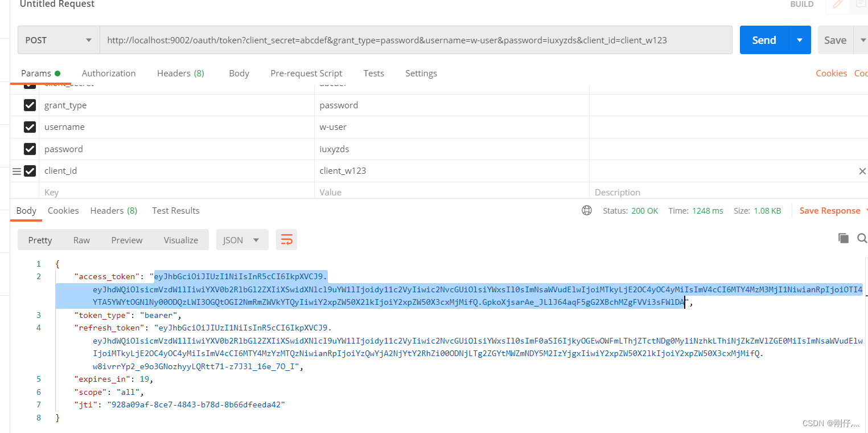Image resolution: width=868 pixels, height=433 pixels.
Task: Uncheck the username parameter checkbox
Action: [30, 127]
